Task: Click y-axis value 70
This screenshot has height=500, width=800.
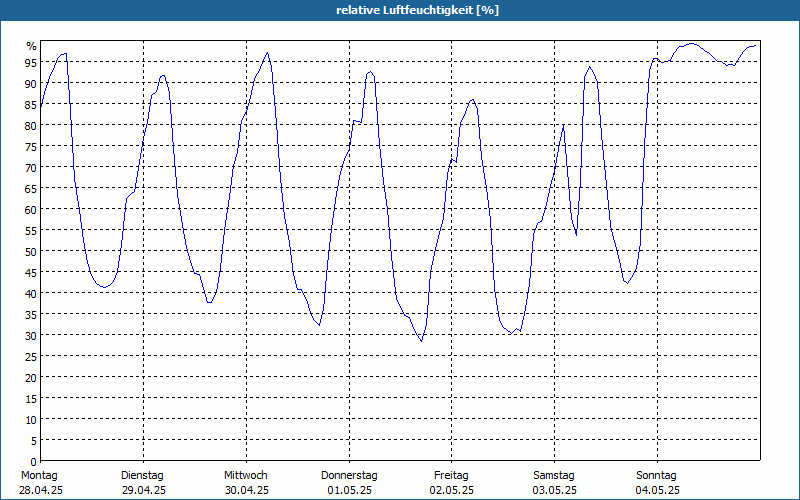Action: pos(32,167)
